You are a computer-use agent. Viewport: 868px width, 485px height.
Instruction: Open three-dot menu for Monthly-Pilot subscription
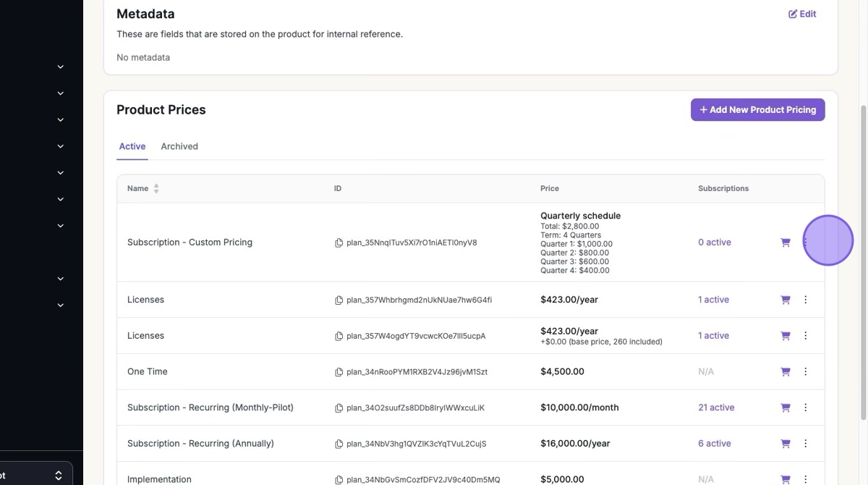click(806, 408)
